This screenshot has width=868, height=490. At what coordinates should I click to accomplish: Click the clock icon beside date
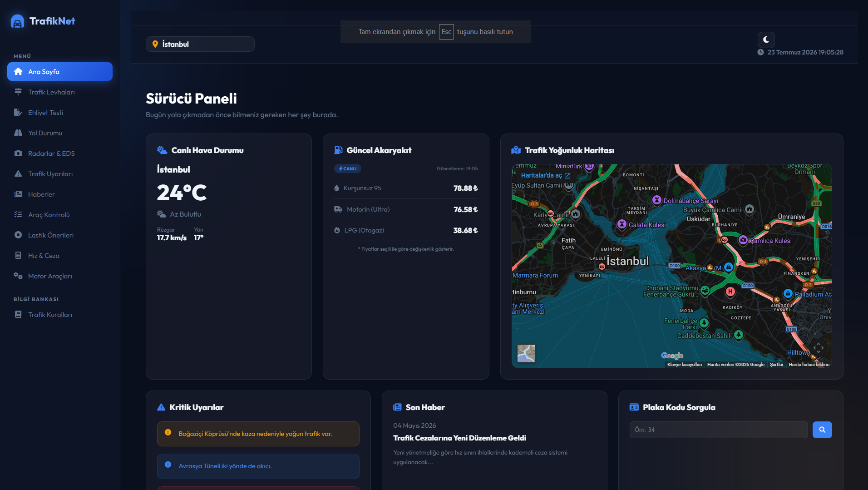click(x=760, y=52)
